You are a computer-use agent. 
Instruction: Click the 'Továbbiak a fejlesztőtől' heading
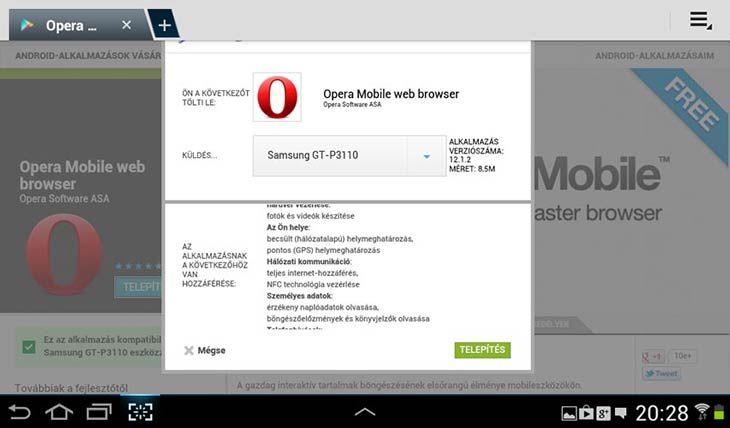click(71, 388)
